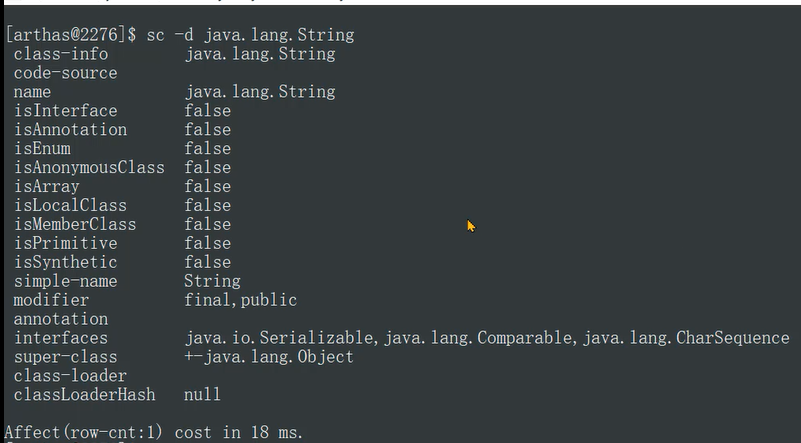Click the false value next to isSynthetic
Viewport: 801px width, 443px height.
click(207, 263)
